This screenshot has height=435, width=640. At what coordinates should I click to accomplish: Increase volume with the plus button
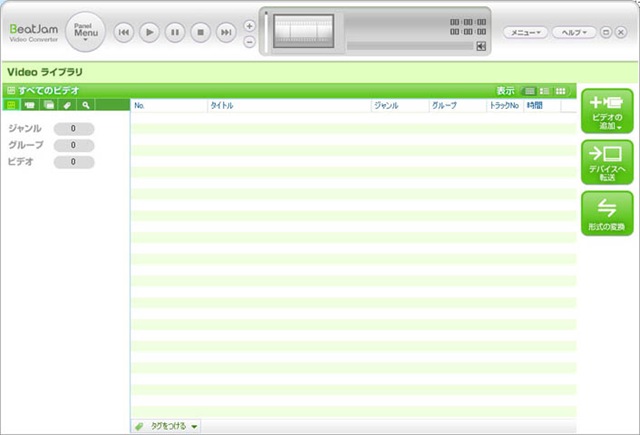tap(250, 25)
